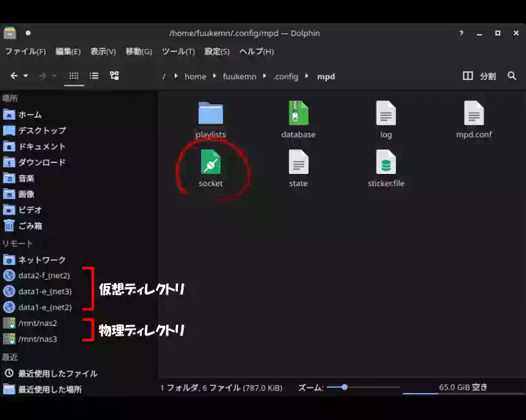Navigate to home in breadcrumb

[195, 77]
